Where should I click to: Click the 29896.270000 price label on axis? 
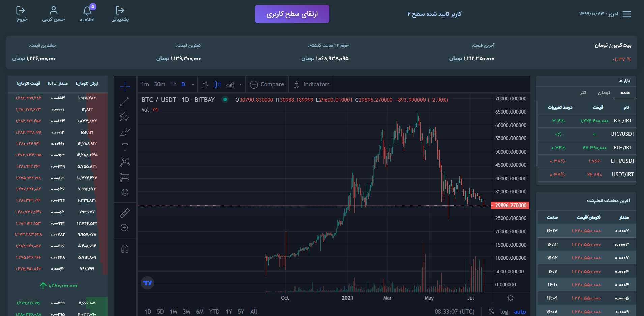[510, 205]
